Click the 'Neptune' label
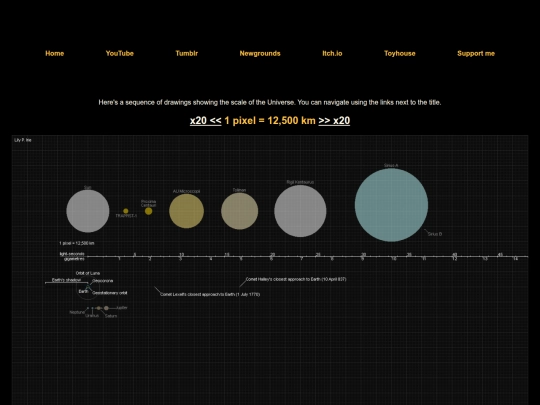Image resolution: width=540 pixels, height=405 pixels. pos(77,312)
